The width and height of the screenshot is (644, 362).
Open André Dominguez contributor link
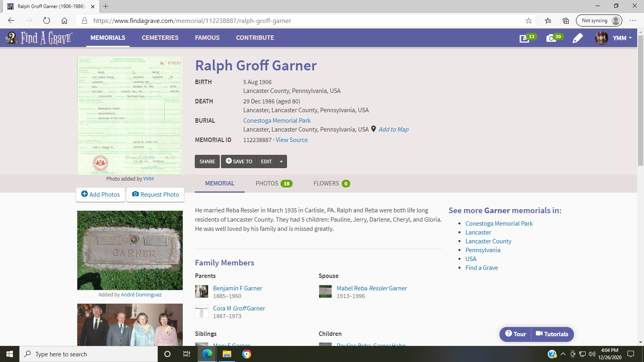point(141,294)
